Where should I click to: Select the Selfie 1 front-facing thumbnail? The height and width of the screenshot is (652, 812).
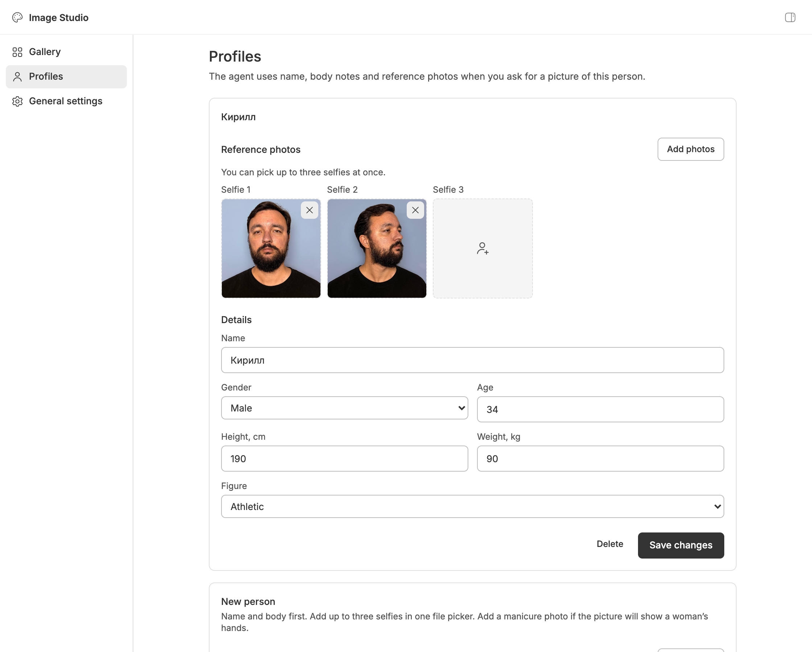pos(271,248)
